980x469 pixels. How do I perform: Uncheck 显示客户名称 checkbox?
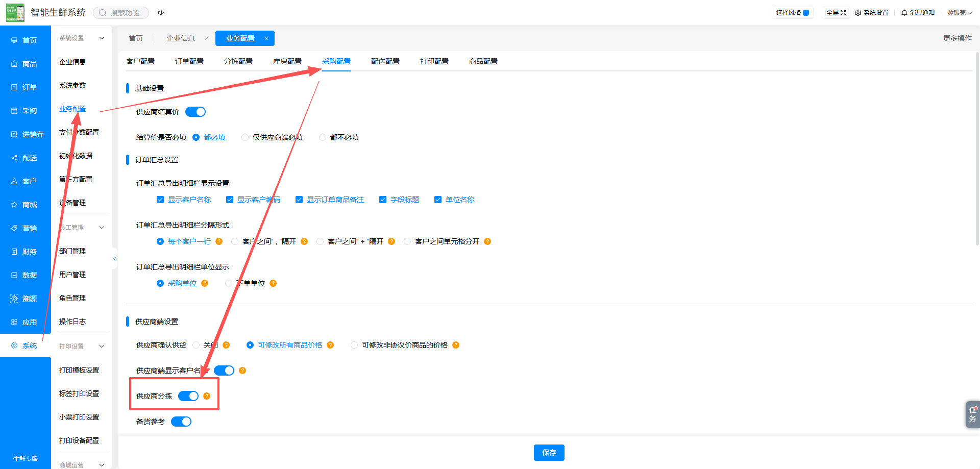coord(160,200)
